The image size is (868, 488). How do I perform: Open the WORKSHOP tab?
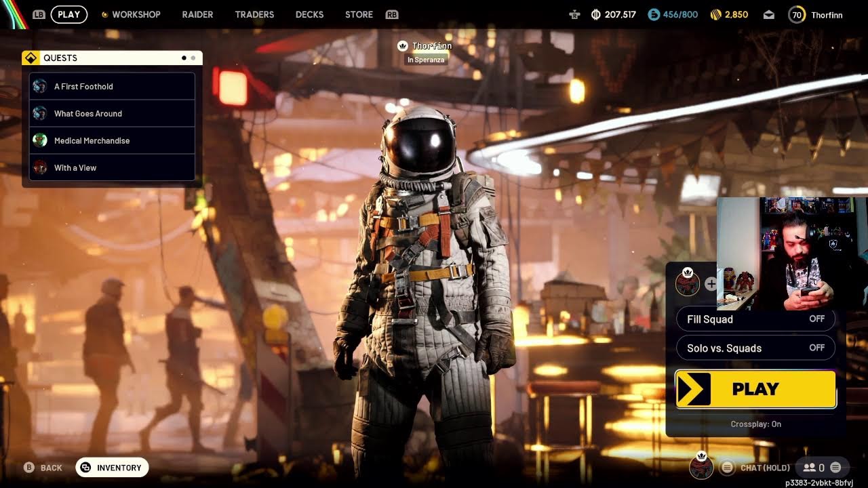136,14
